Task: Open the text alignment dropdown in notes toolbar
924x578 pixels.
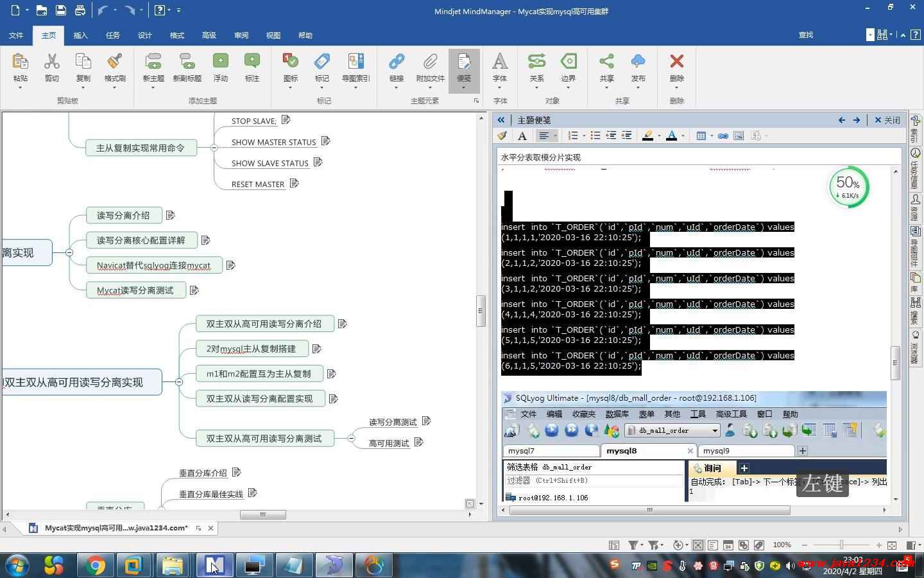Action: [555, 136]
